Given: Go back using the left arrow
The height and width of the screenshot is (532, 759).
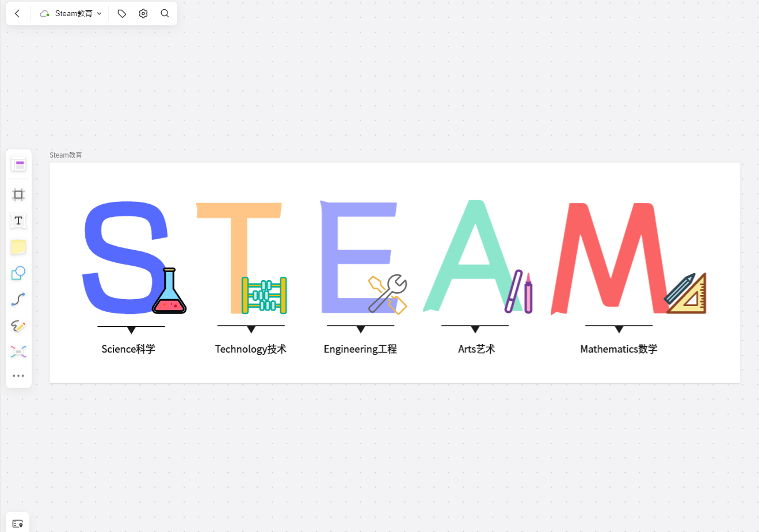Looking at the screenshot, I should pos(17,13).
